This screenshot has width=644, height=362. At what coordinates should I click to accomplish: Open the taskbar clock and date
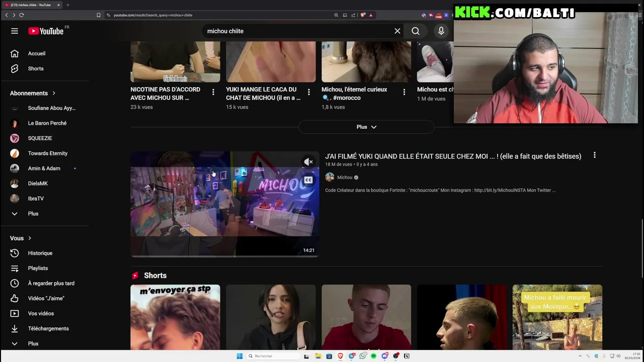[x=633, y=356]
